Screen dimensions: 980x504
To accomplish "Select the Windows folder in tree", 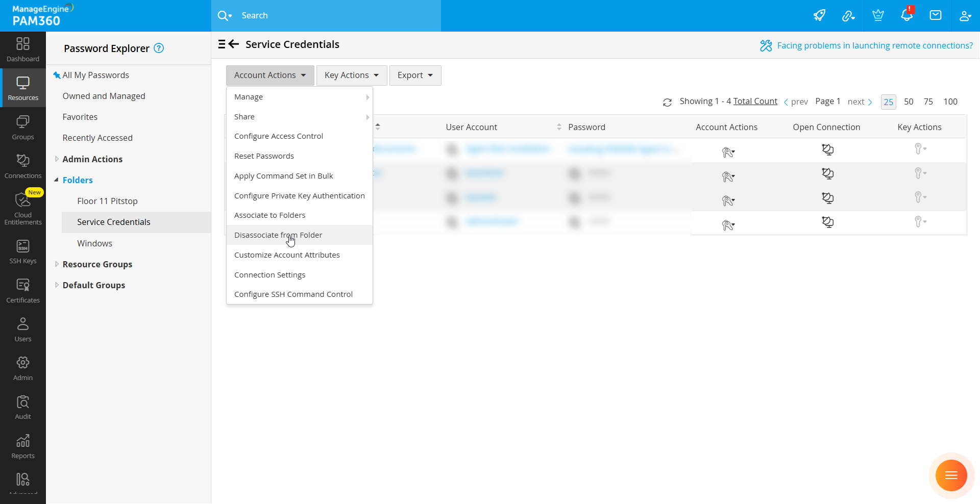I will coord(94,243).
